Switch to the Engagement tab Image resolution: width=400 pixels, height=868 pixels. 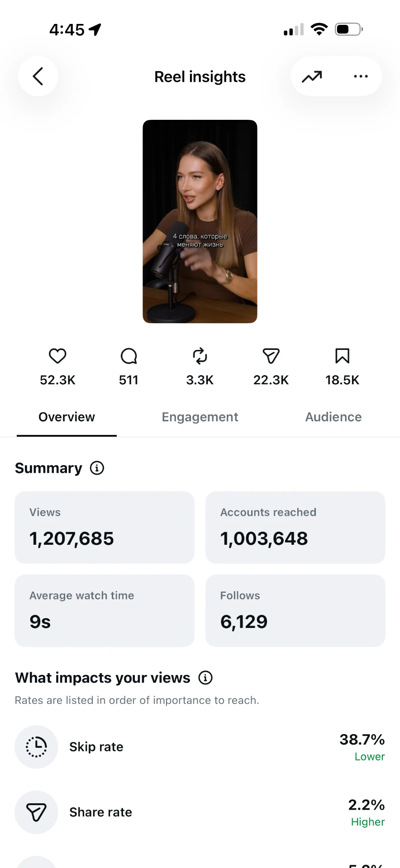point(200,417)
